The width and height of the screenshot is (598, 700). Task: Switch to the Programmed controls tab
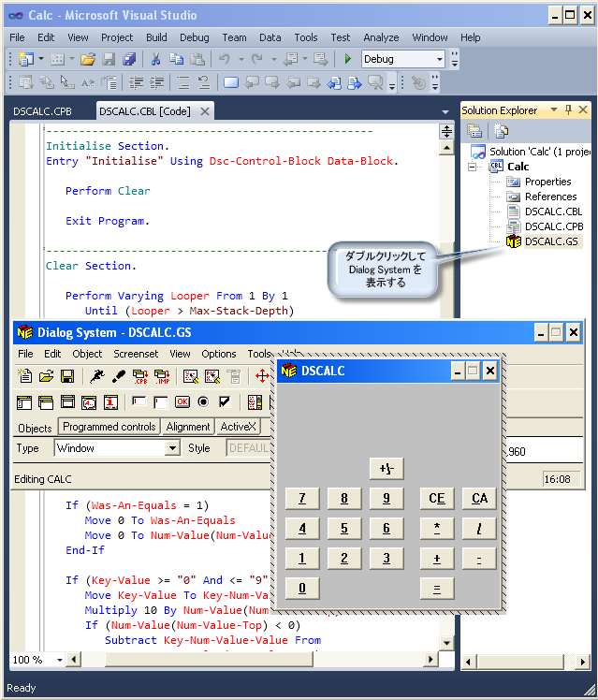(109, 427)
